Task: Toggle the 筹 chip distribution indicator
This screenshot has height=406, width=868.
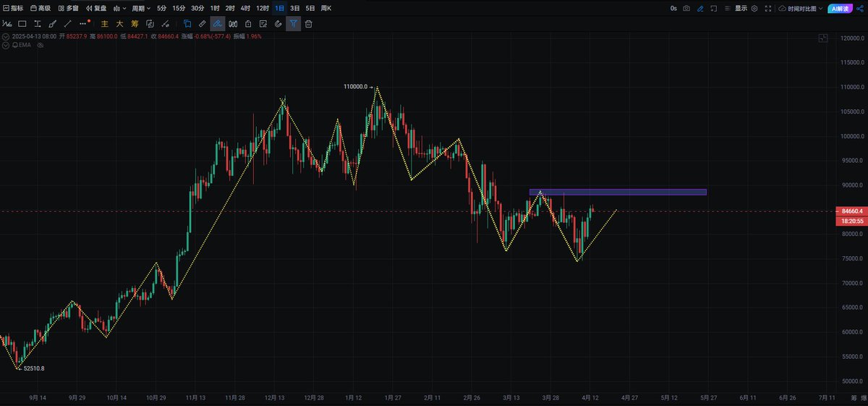Action: [x=135, y=23]
